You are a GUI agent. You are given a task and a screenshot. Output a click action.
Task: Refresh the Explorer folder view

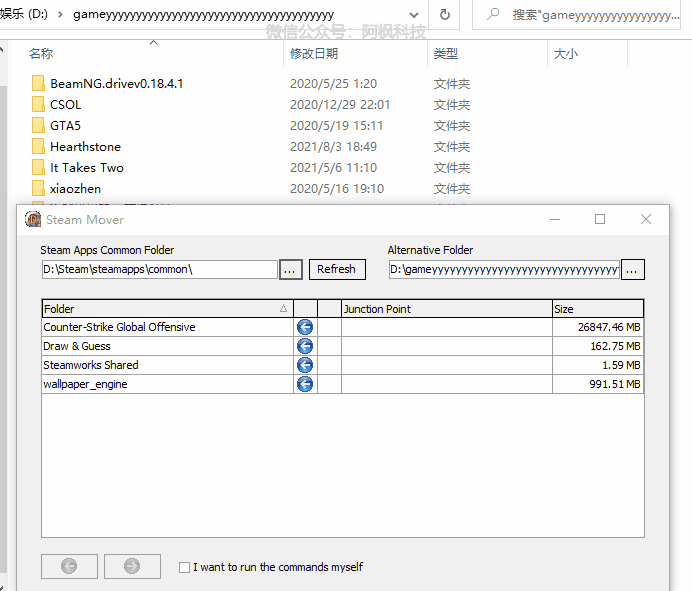(x=445, y=15)
